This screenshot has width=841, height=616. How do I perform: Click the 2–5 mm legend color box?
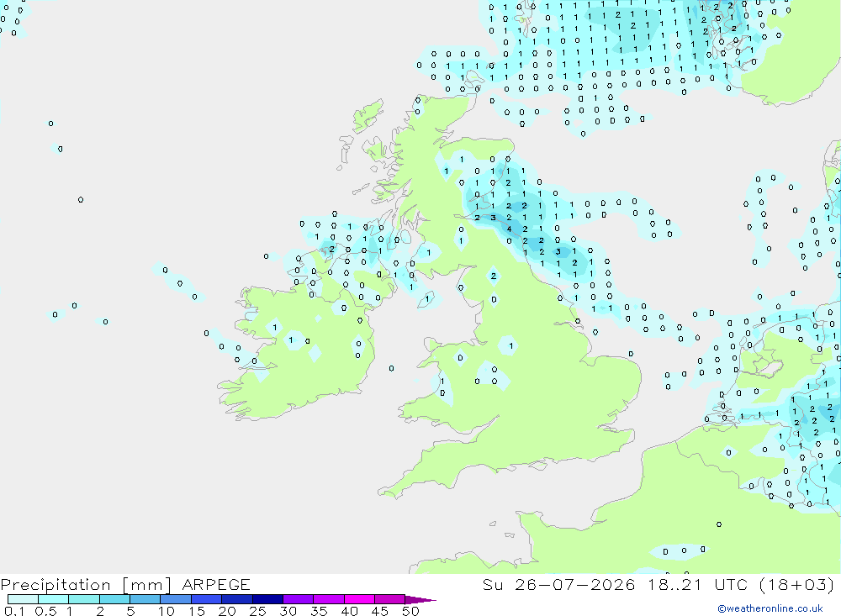pos(114,599)
